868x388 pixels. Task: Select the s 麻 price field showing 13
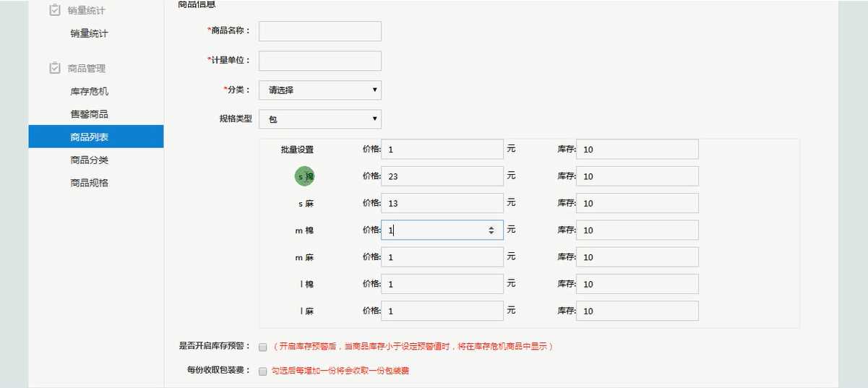(x=442, y=203)
